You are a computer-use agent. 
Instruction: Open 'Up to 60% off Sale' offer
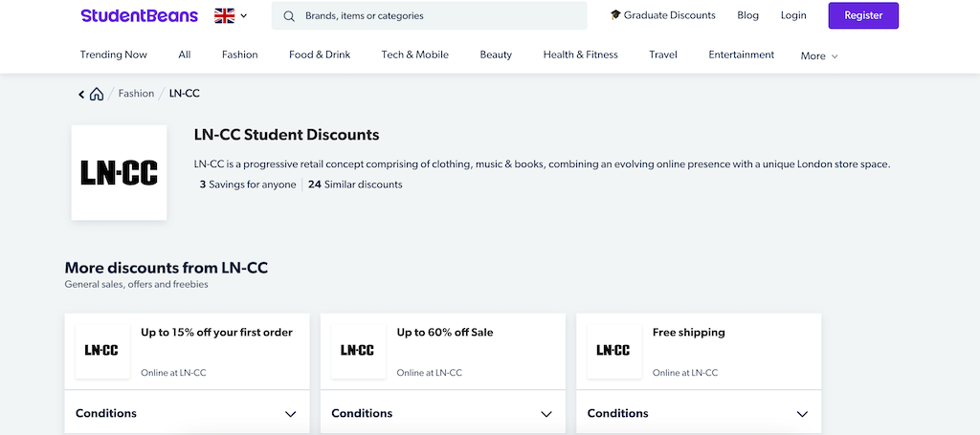pyautogui.click(x=445, y=333)
